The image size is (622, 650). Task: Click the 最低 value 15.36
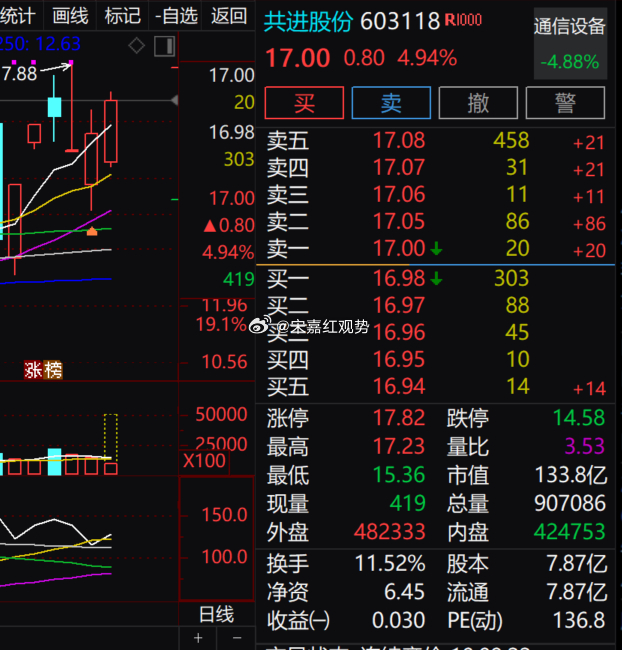(x=399, y=475)
